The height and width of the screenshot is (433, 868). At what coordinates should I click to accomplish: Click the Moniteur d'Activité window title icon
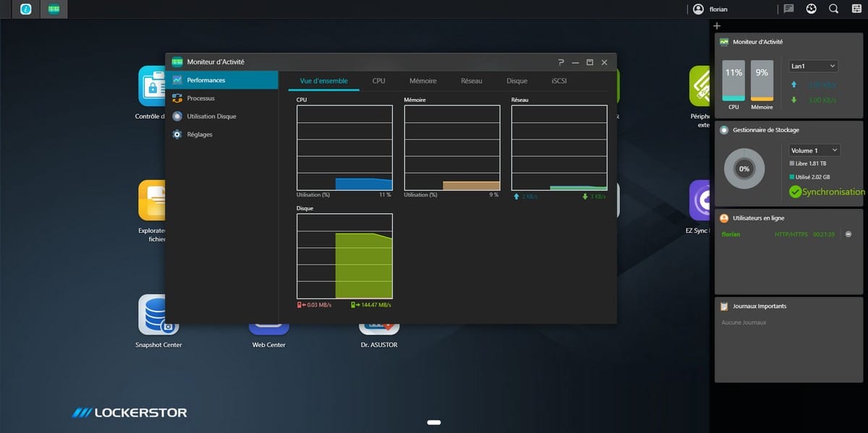pos(176,62)
